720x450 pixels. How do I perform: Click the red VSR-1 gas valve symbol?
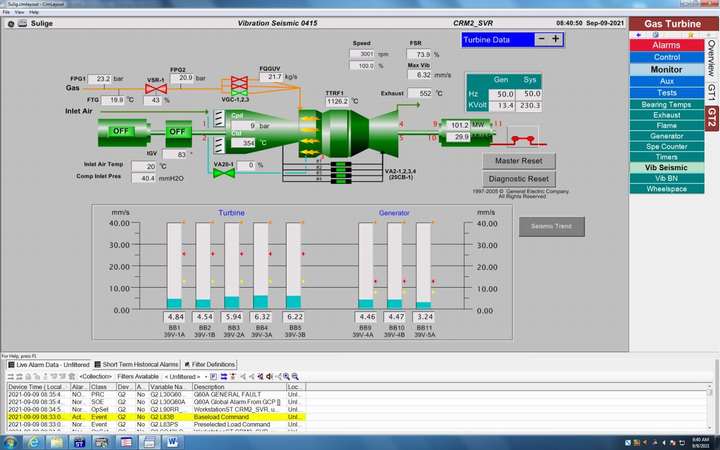point(156,89)
